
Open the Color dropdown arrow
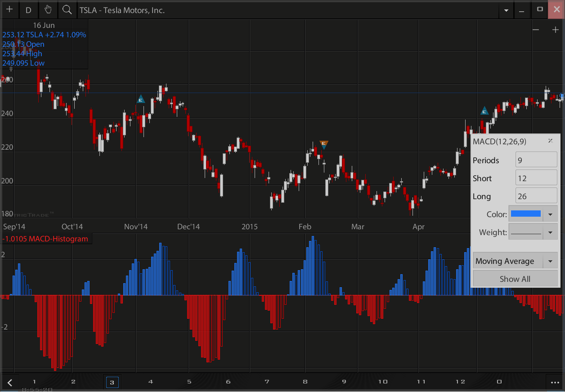coord(550,214)
